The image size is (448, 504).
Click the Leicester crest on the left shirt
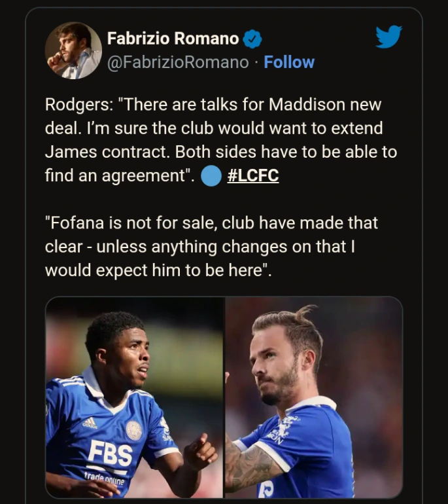point(134,429)
